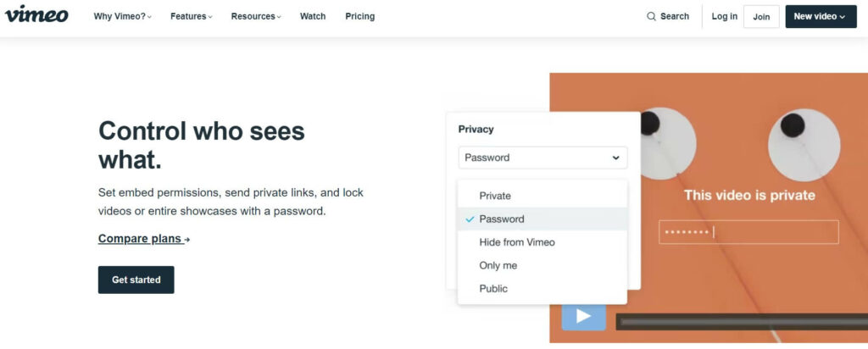Click the search magnifier icon

651,16
